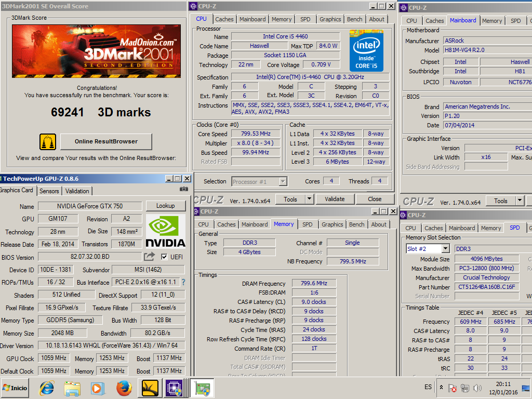Open the Validation tab in GPU-Z

pos(77,191)
